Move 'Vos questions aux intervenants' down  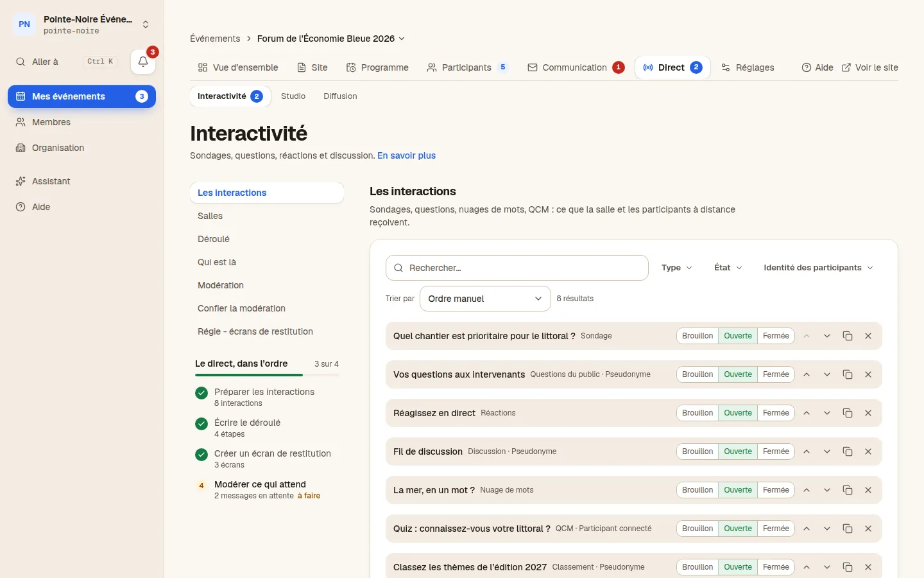[827, 374]
